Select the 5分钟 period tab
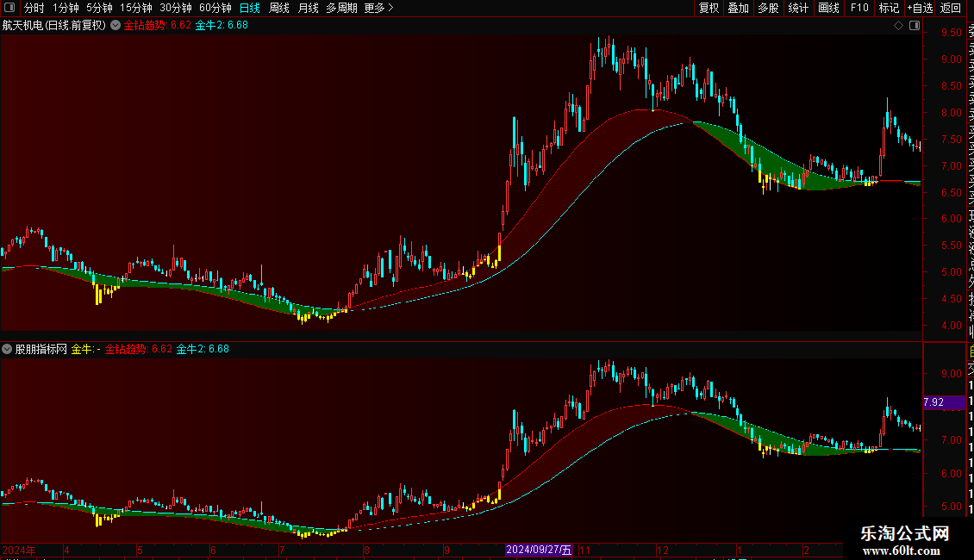The image size is (974, 560). (x=99, y=8)
